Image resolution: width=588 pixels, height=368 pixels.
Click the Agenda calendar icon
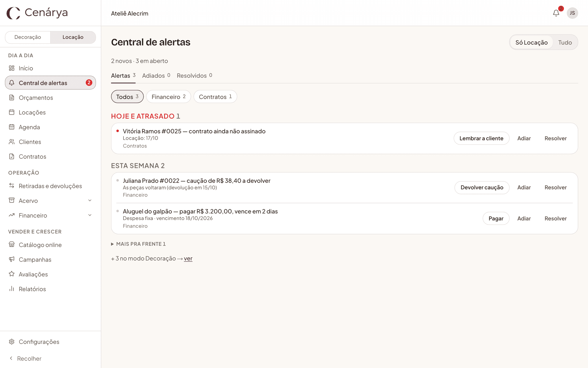coord(11,127)
